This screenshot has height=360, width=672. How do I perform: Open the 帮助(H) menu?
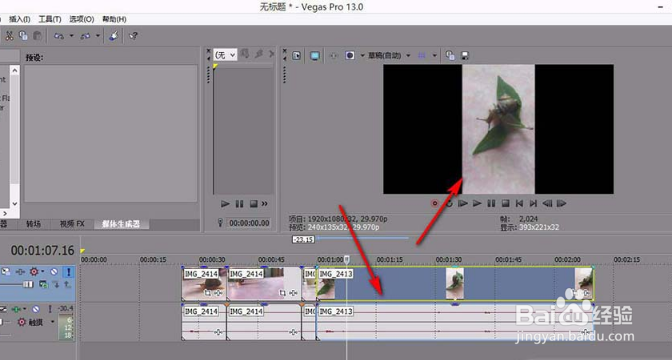pyautogui.click(x=114, y=19)
